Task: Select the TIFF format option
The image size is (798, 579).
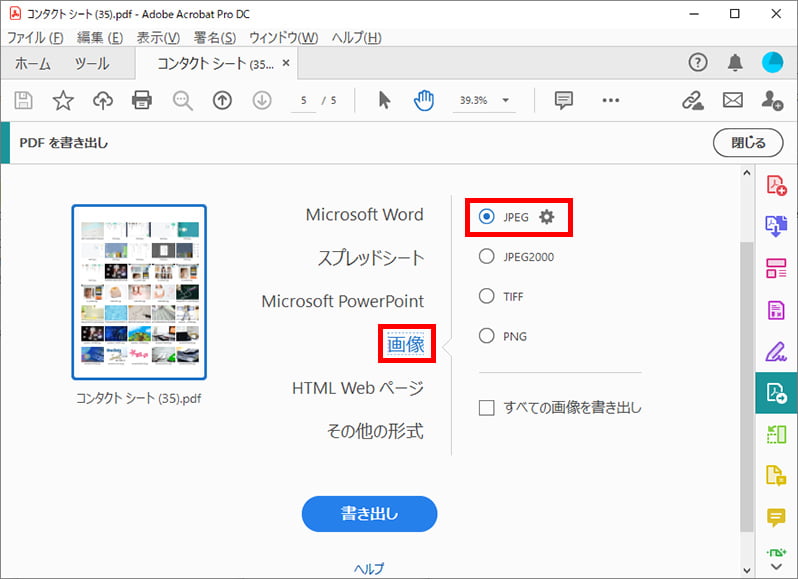Action: point(487,297)
